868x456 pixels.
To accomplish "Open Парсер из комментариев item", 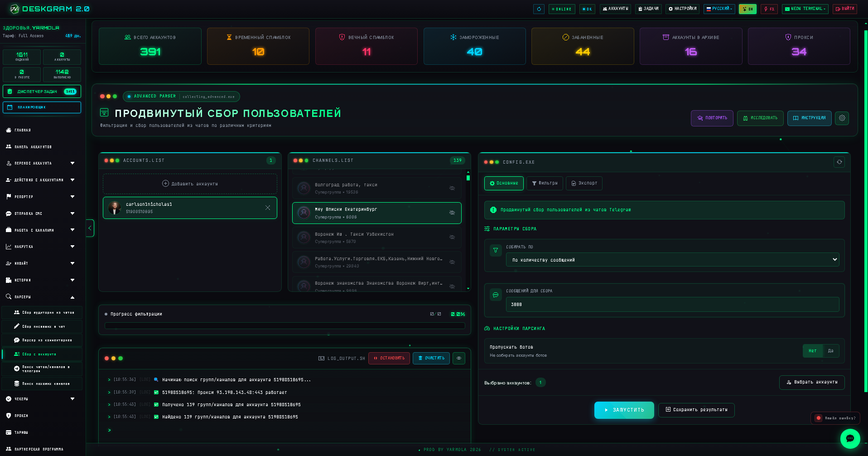I will (42, 340).
